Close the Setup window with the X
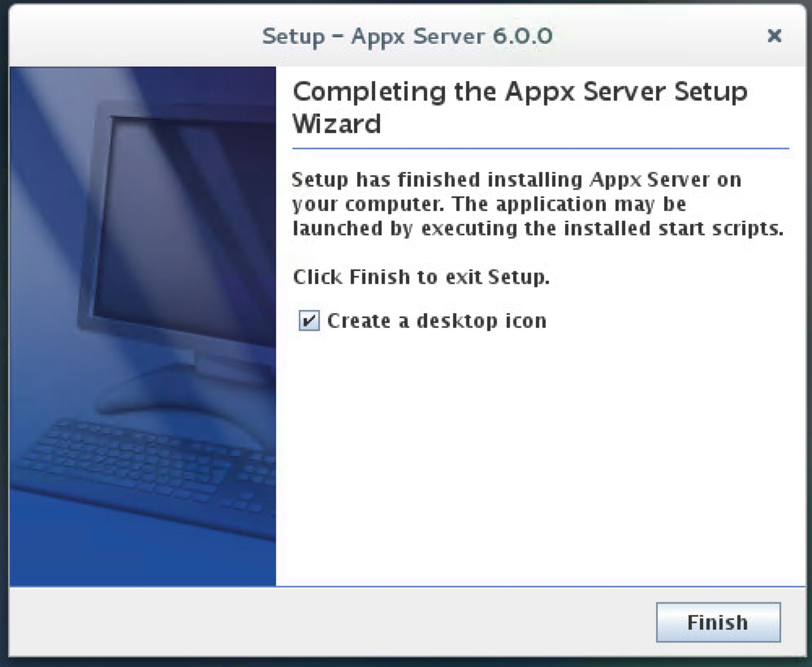 [775, 36]
